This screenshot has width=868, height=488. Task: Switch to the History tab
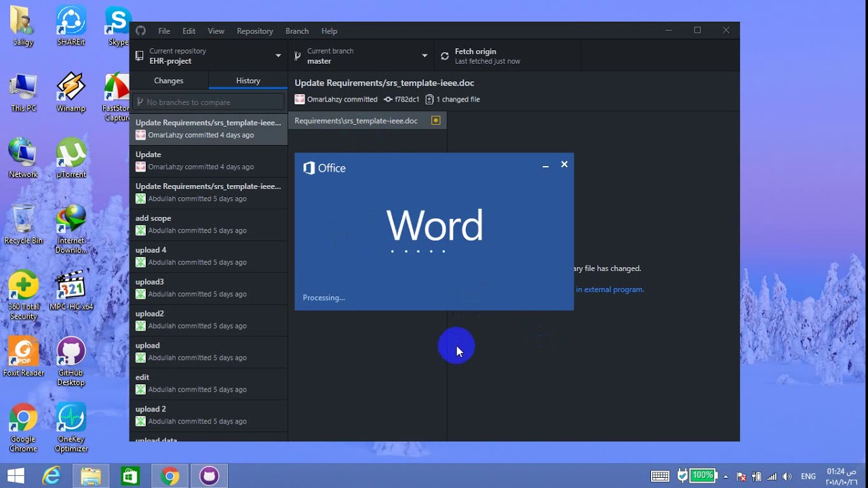(248, 80)
